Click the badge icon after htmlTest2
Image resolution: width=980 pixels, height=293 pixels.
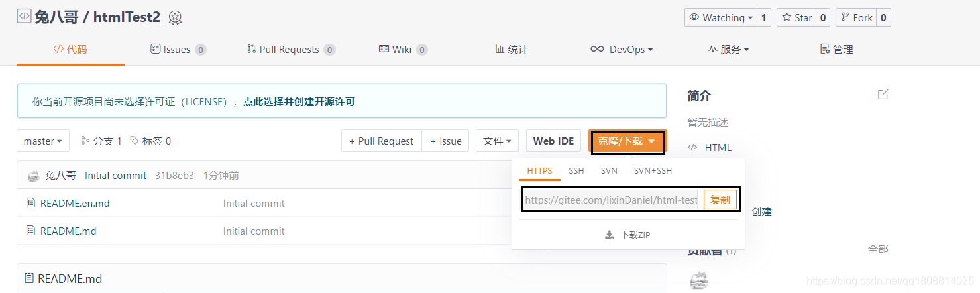point(175,17)
